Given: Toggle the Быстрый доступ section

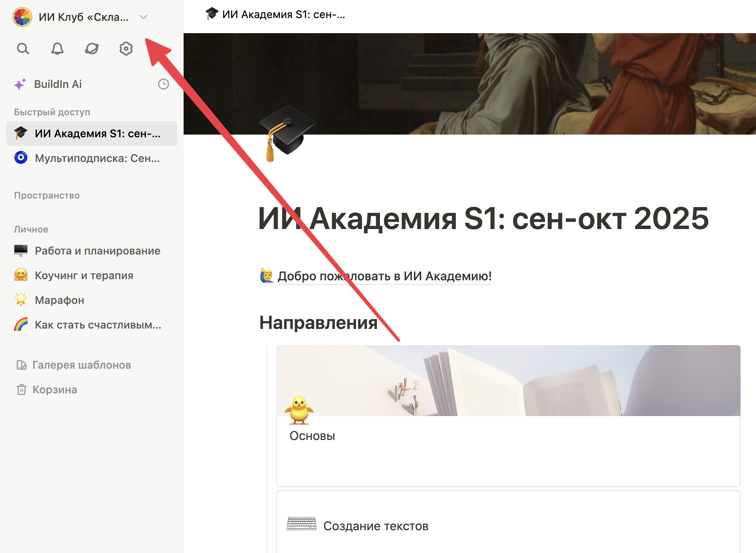Looking at the screenshot, I should click(52, 112).
